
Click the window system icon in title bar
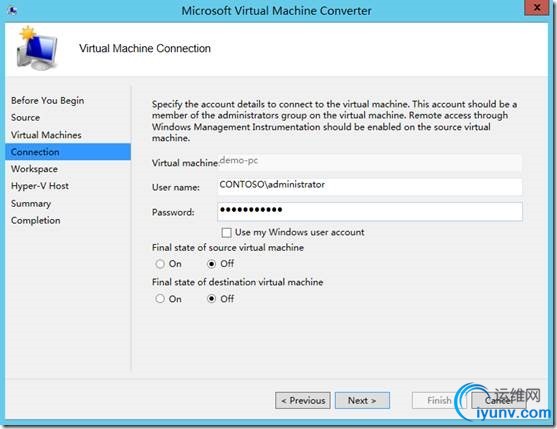[x=13, y=11]
